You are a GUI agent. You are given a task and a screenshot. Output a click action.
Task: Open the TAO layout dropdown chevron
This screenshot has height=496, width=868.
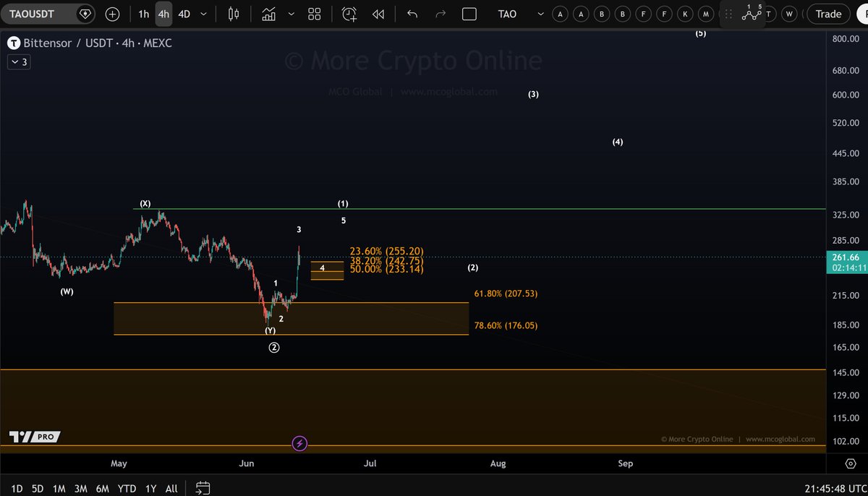coord(540,14)
